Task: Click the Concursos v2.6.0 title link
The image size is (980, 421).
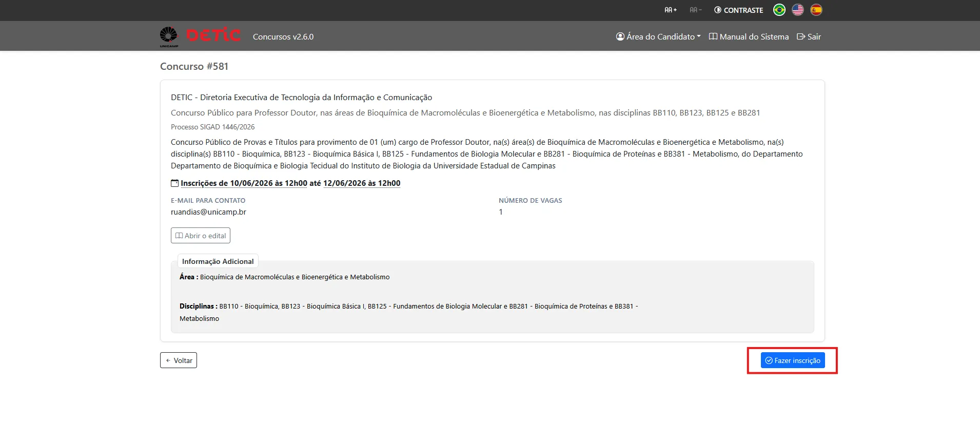Action: 283,36
